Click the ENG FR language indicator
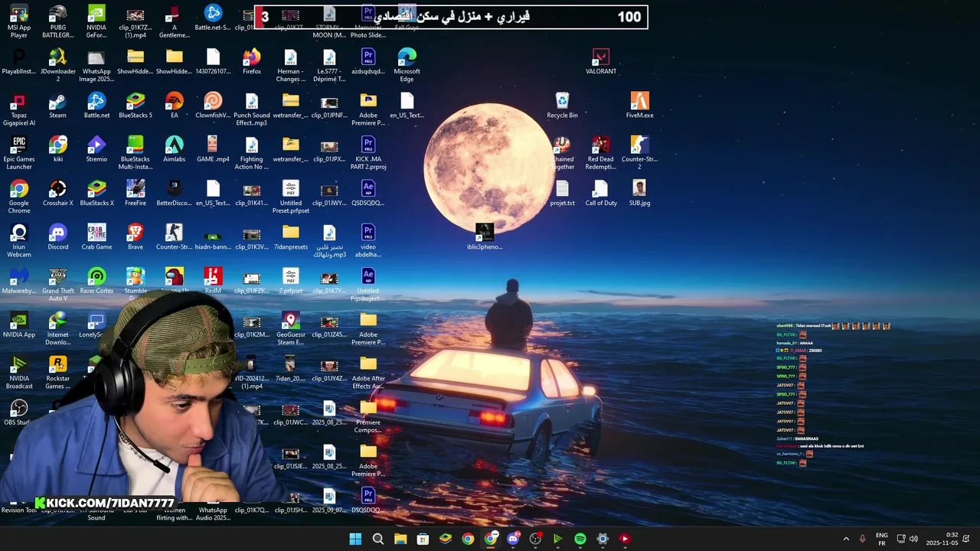Screen dimensions: 980x551 (881, 539)
